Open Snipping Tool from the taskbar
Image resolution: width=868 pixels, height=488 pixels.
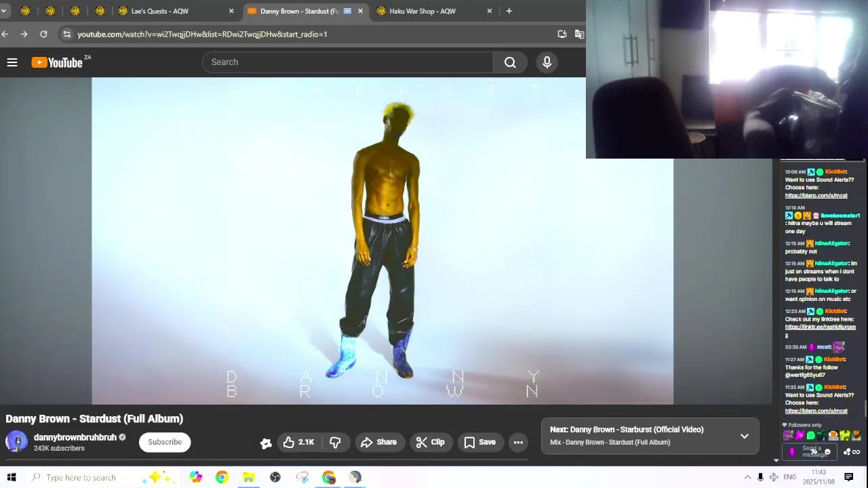click(302, 477)
